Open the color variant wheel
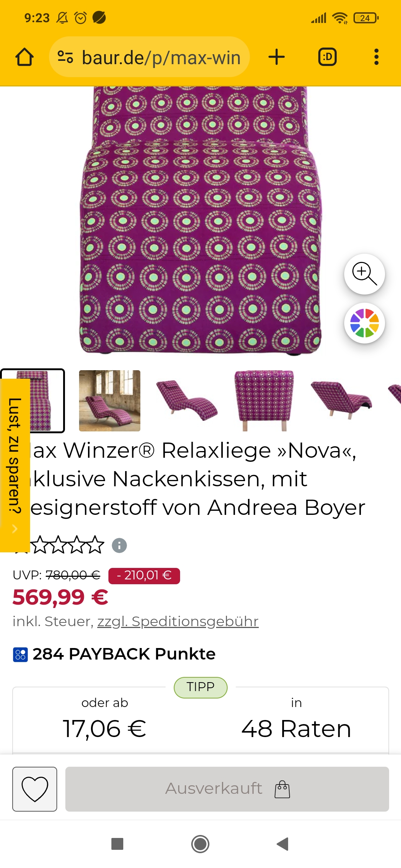Image resolution: width=401 pixels, height=868 pixels. point(365,323)
